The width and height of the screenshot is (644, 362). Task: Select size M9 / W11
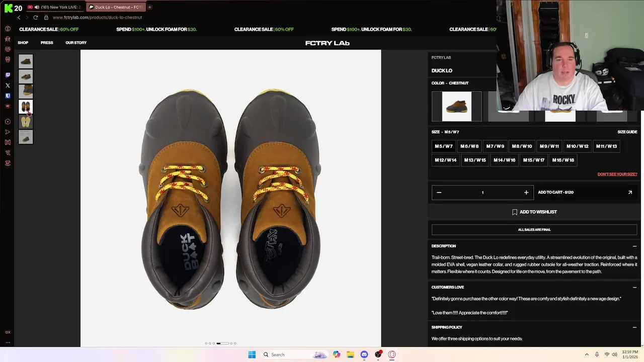549,146
